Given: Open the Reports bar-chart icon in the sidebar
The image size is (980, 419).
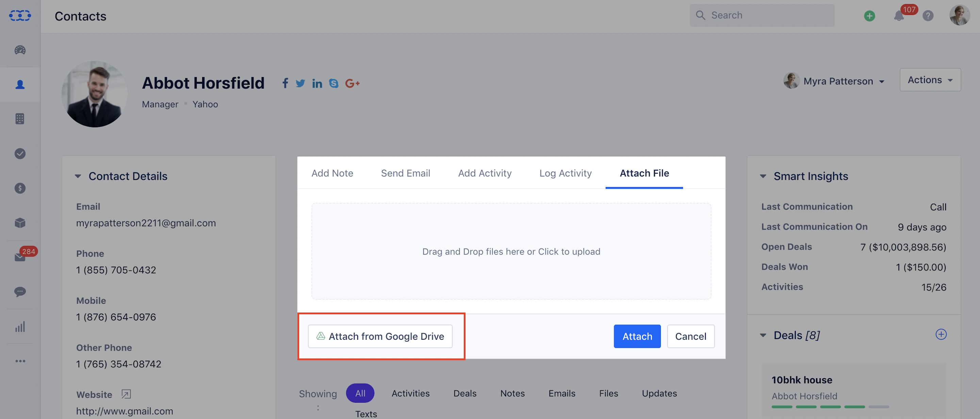Looking at the screenshot, I should pyautogui.click(x=20, y=326).
